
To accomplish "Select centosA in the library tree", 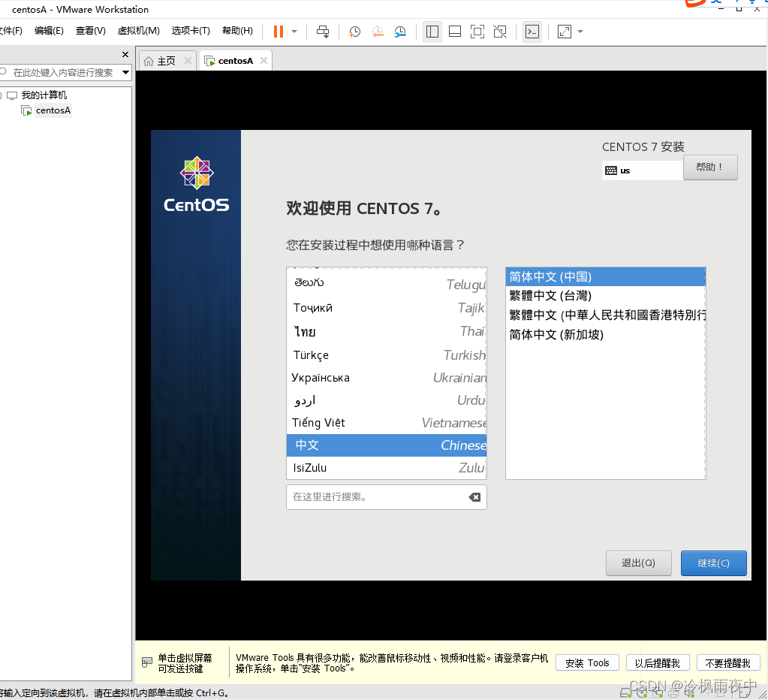I will coord(53,110).
